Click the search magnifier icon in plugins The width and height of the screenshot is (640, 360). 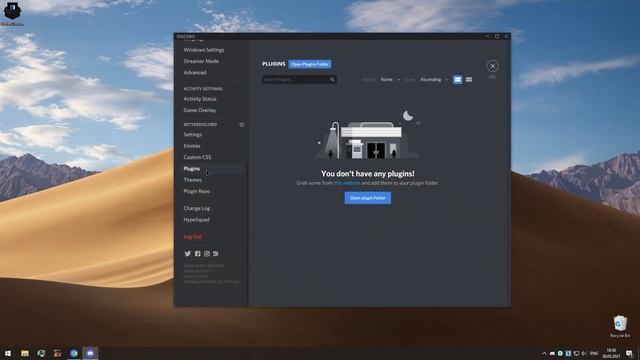[332, 80]
